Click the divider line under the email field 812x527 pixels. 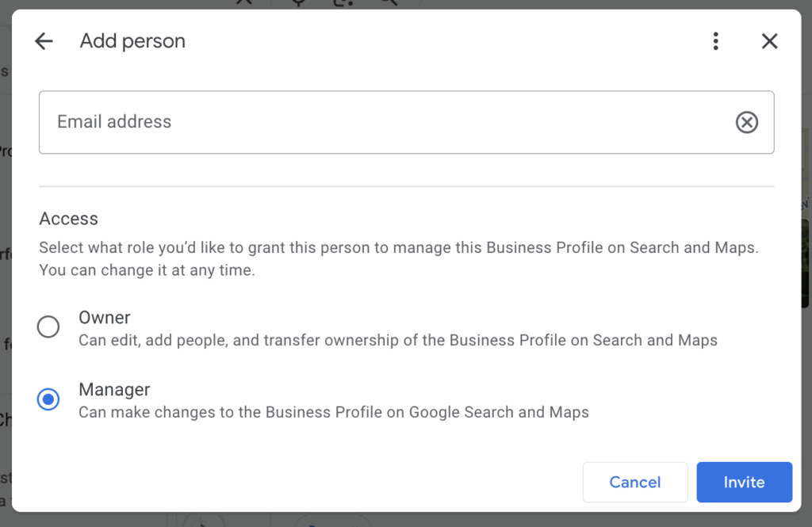pos(406,186)
